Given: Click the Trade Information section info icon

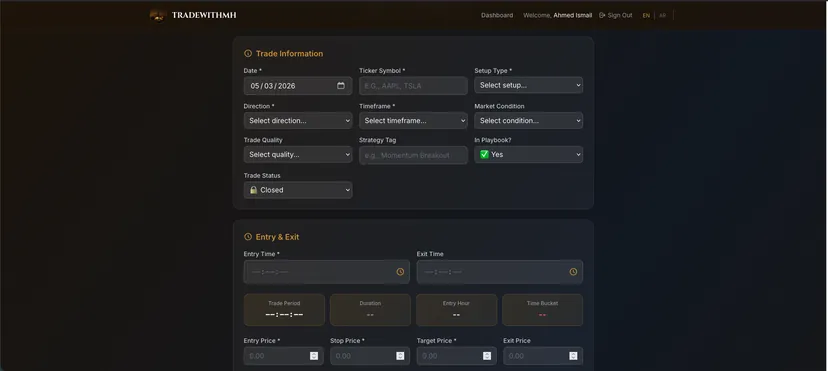Looking at the screenshot, I should [248, 53].
